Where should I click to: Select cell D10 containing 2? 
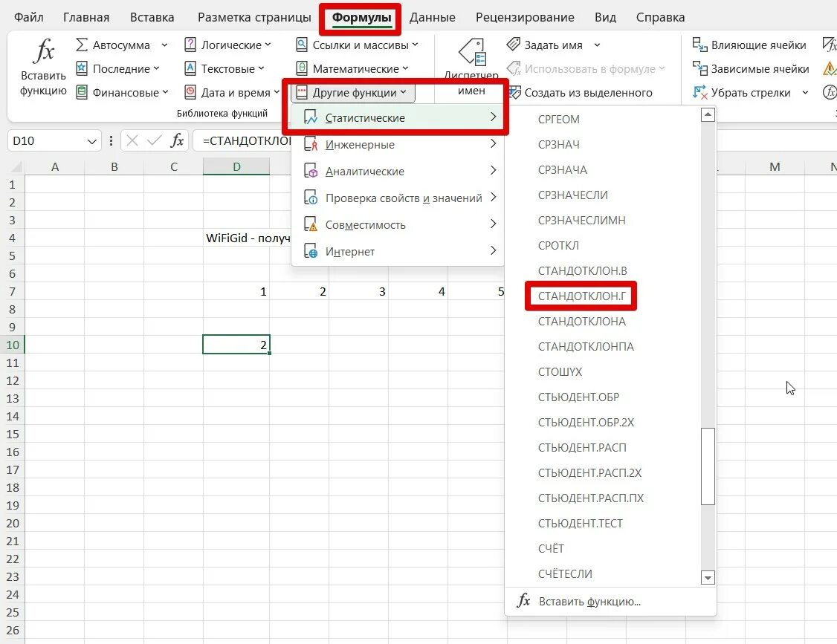pyautogui.click(x=236, y=345)
